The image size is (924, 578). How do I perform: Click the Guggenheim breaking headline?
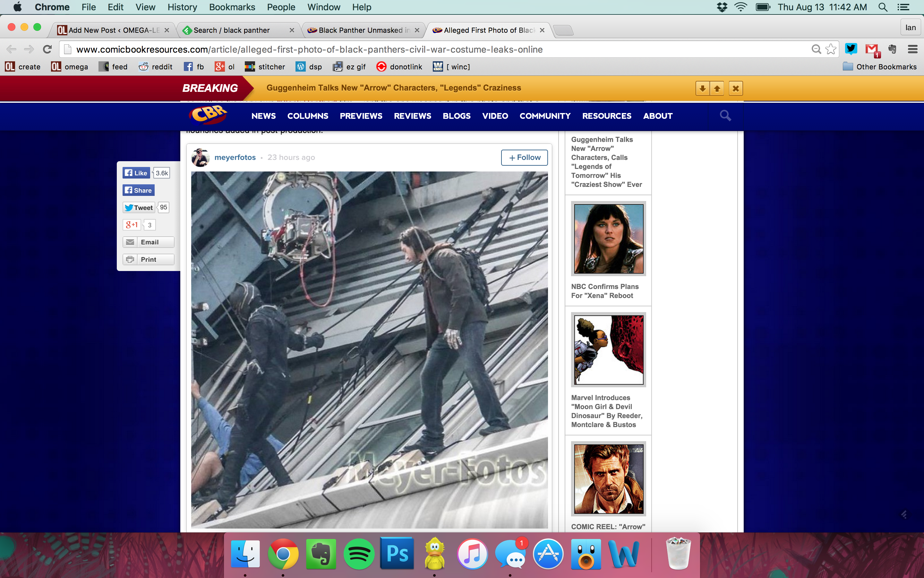[394, 88]
